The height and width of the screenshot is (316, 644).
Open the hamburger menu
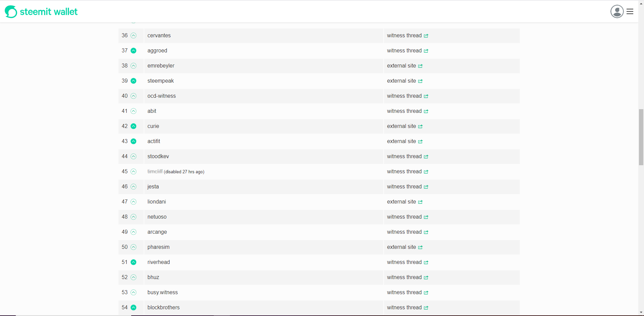630,11
